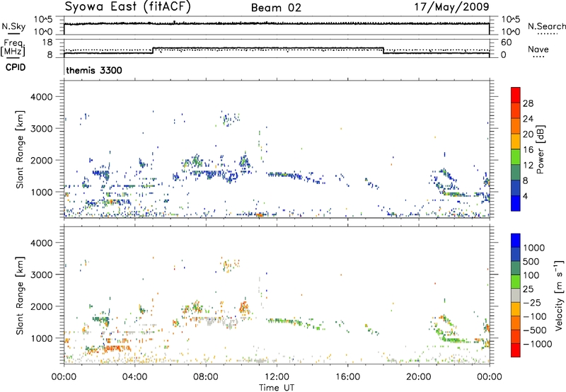Click the date "17/May/2009"
Viewport: 566px width, 392px height.
[x=451, y=7]
